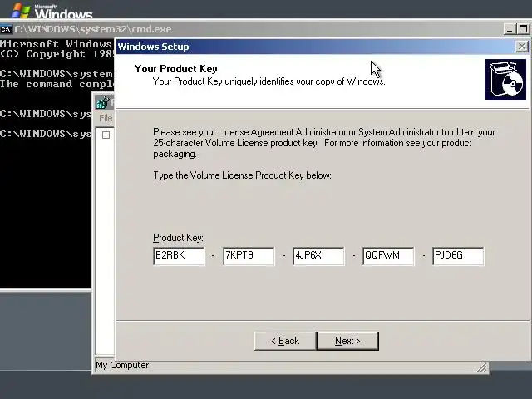Select the third product key field 4JP6X
The width and height of the screenshot is (532, 399).
(318, 256)
